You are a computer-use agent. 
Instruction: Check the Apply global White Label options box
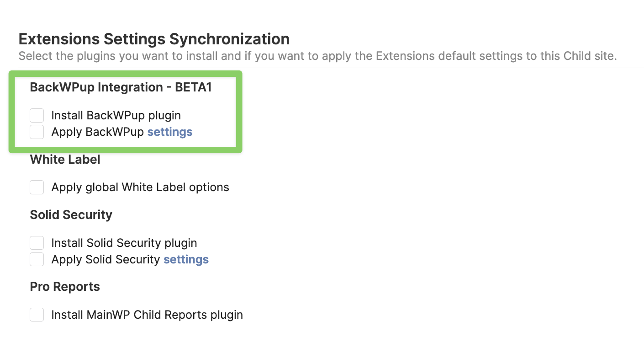37,187
